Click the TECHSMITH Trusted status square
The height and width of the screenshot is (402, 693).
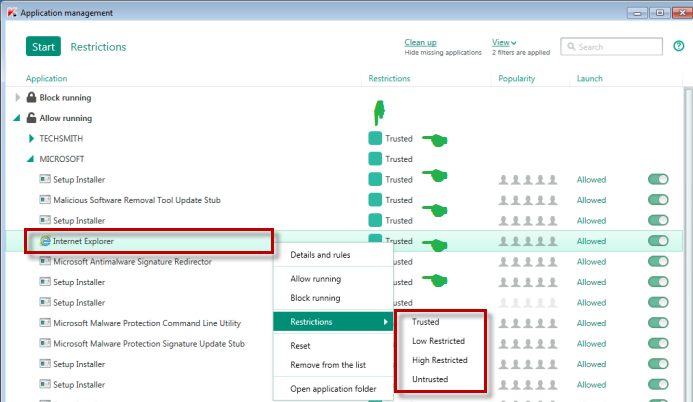(375, 138)
